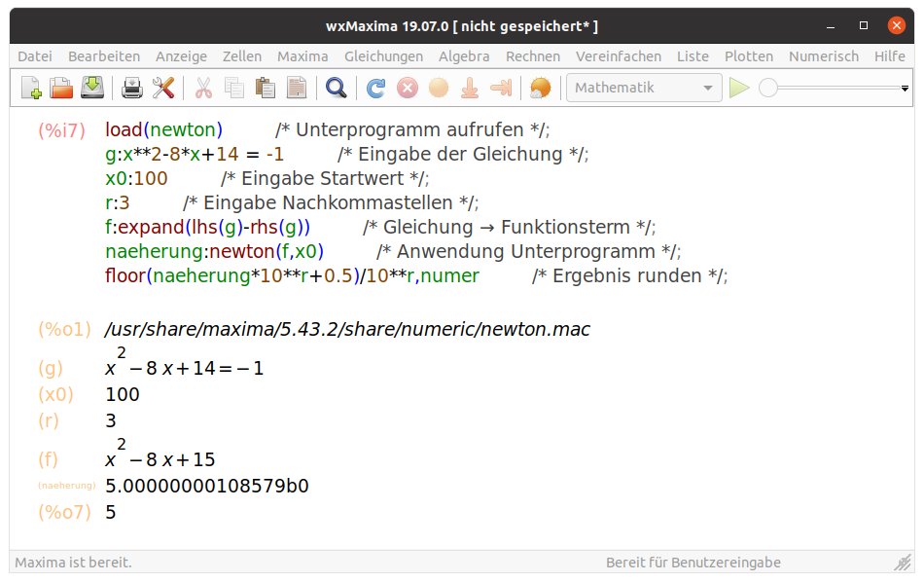This screenshot has width=924, height=582.
Task: Click the orange right-arrow cell icon
Action: coord(501,88)
